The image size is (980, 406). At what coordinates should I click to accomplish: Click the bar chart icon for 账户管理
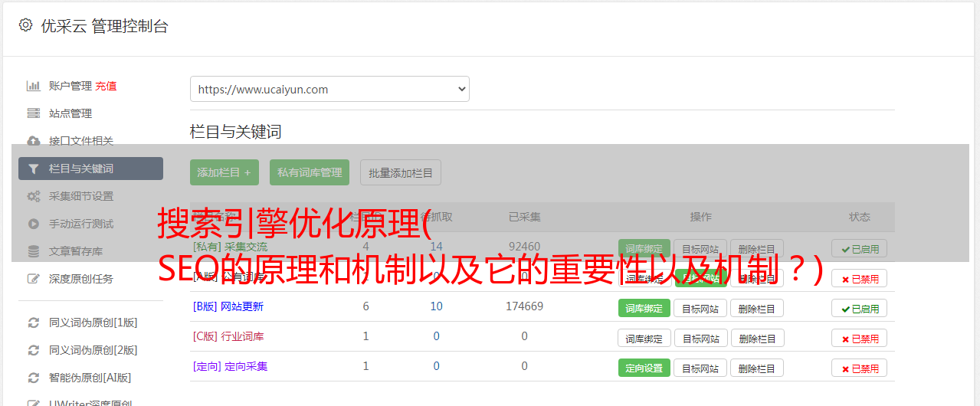33,86
